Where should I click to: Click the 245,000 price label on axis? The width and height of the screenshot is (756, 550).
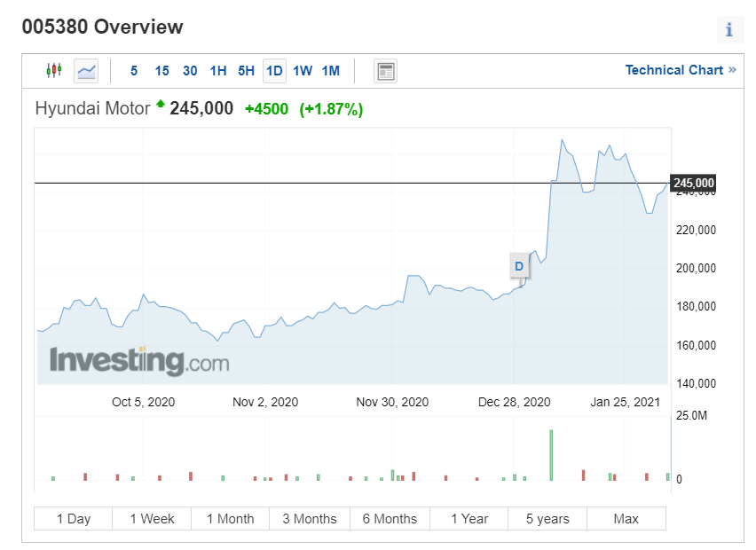(693, 183)
